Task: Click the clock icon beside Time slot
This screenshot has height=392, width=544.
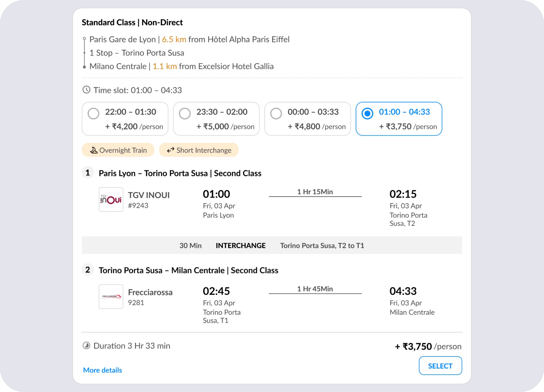Action: click(86, 90)
